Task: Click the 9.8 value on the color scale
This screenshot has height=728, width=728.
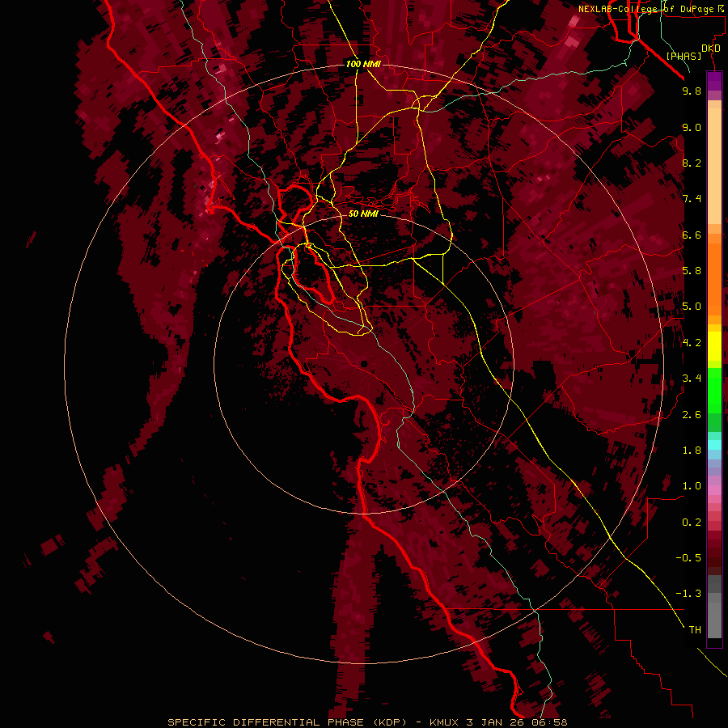Action: click(x=692, y=91)
